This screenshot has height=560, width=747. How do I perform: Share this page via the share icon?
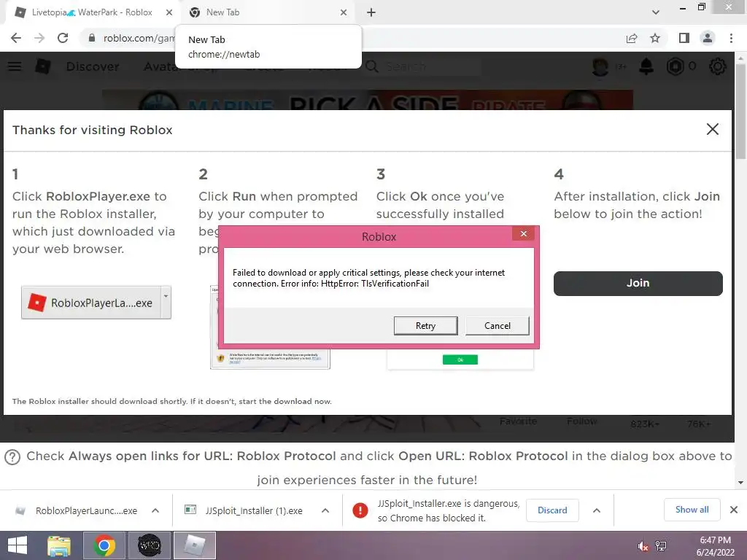click(x=632, y=38)
